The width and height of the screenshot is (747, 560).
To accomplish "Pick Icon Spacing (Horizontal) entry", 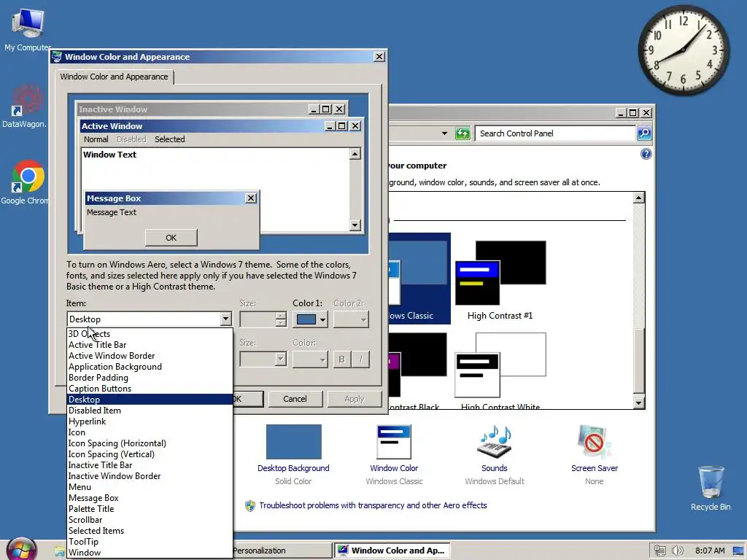I will [150, 443].
